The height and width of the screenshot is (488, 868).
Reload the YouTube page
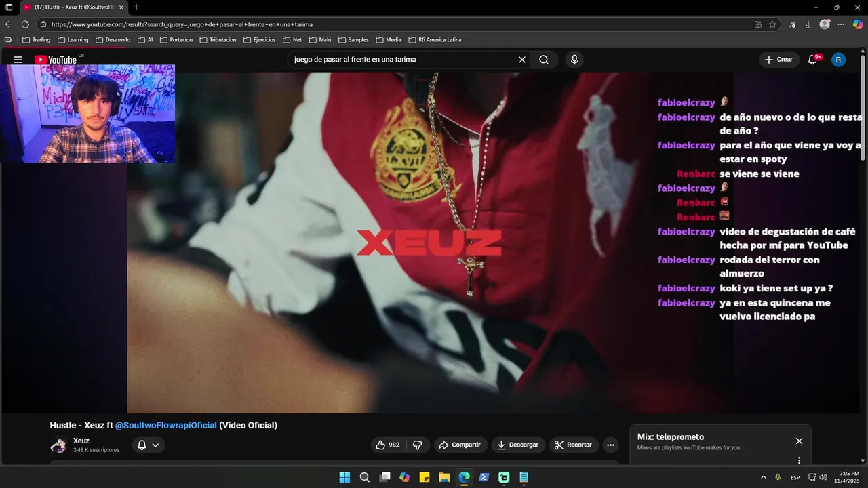[25, 24]
